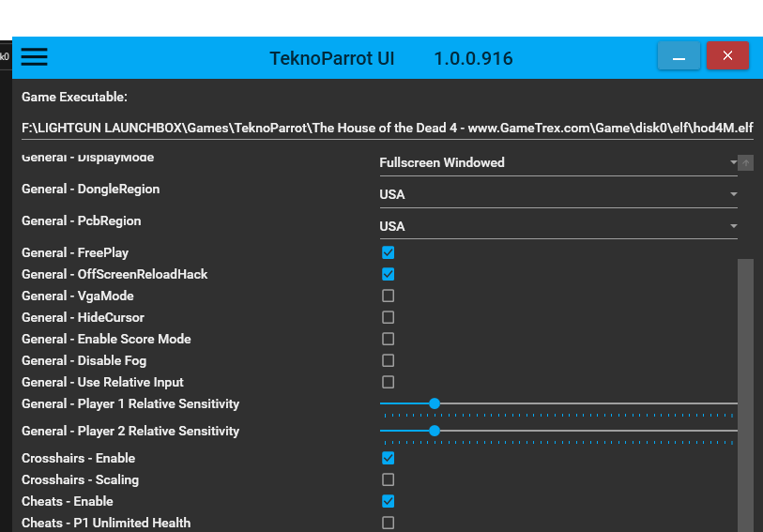The height and width of the screenshot is (532, 763).
Task: Disable the OffScreenReloadHack option
Action: pos(389,275)
